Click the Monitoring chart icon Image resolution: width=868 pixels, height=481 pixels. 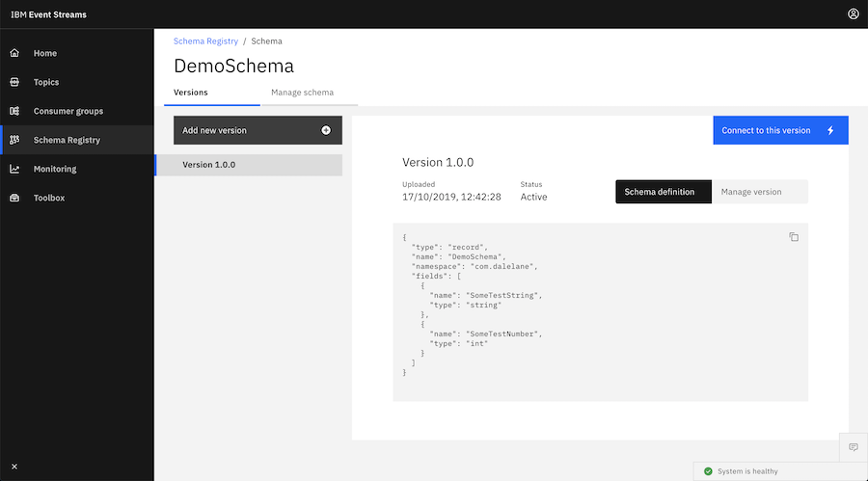pos(14,169)
